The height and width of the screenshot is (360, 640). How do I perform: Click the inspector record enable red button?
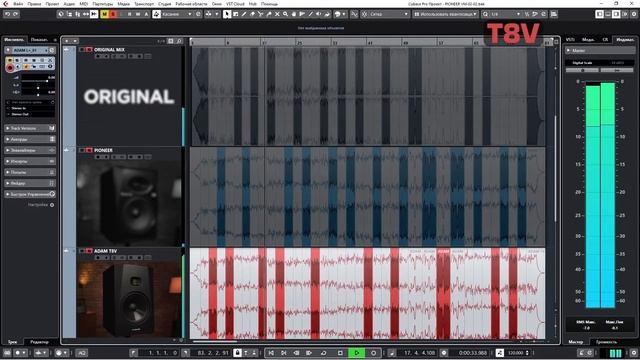[x=10, y=68]
